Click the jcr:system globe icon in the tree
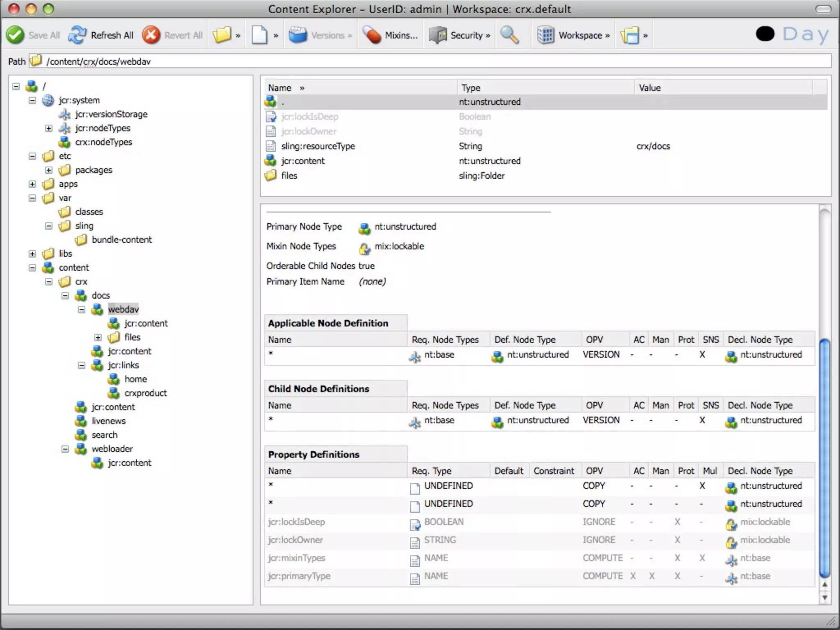This screenshot has height=630, width=840. click(x=48, y=100)
